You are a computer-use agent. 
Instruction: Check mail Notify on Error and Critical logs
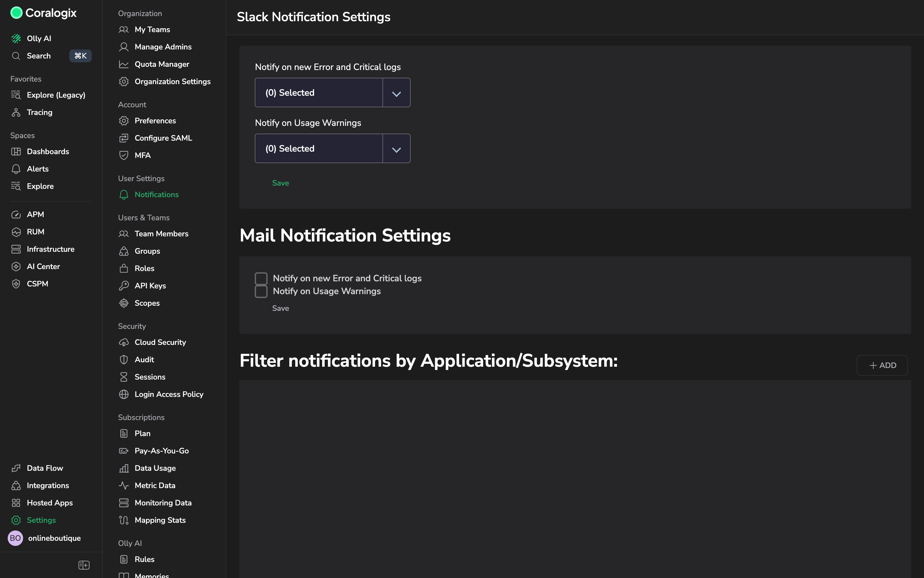pos(261,278)
